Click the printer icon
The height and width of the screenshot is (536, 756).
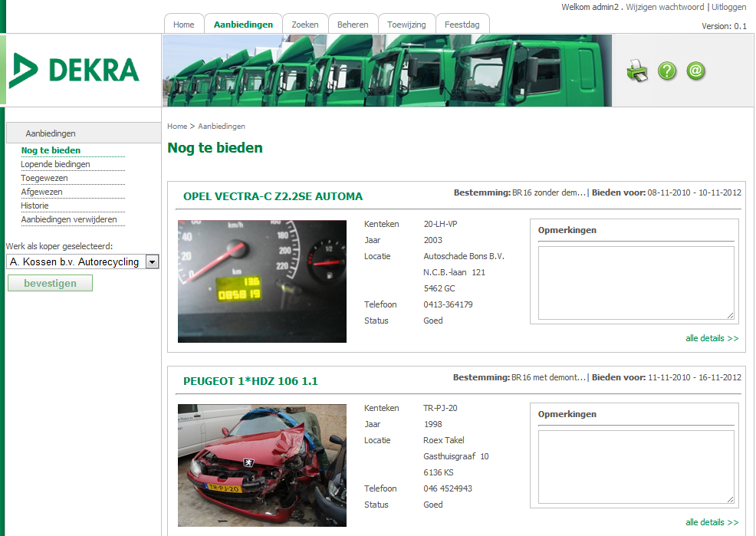point(637,71)
